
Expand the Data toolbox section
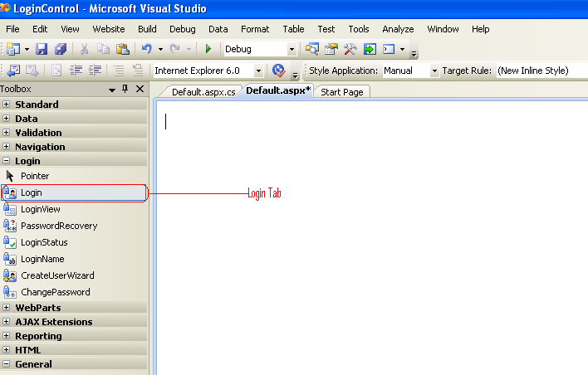click(7, 119)
